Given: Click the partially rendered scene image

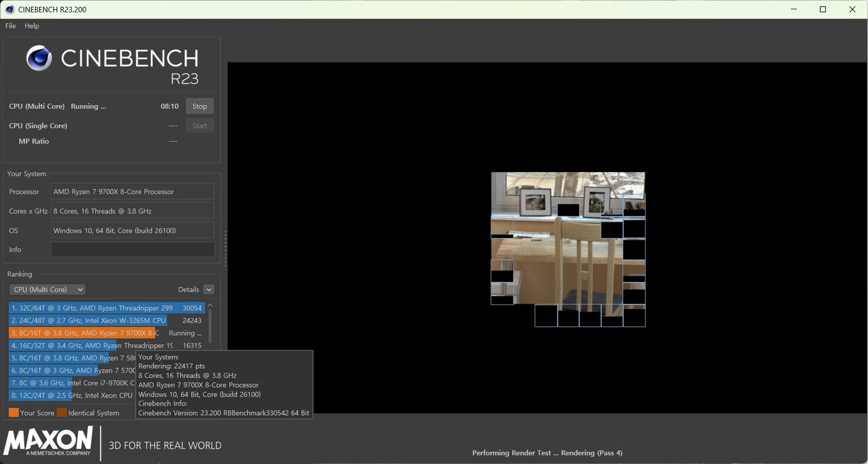Looking at the screenshot, I should [x=568, y=249].
